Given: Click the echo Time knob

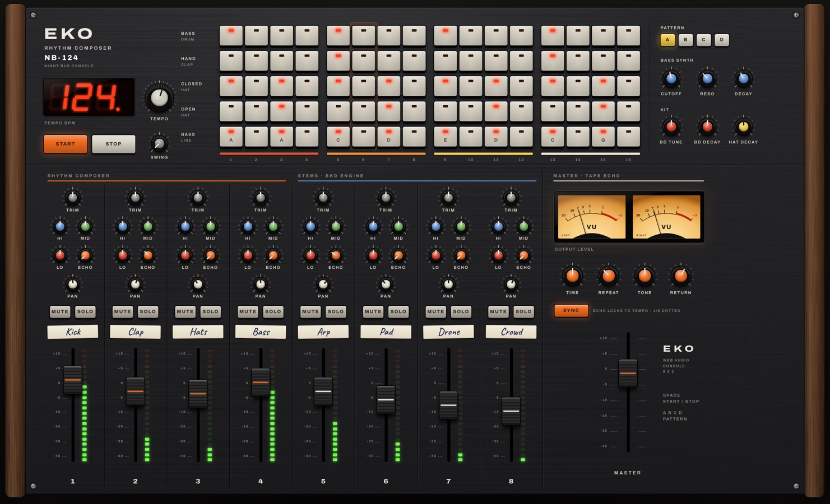Looking at the screenshot, I should [x=572, y=276].
